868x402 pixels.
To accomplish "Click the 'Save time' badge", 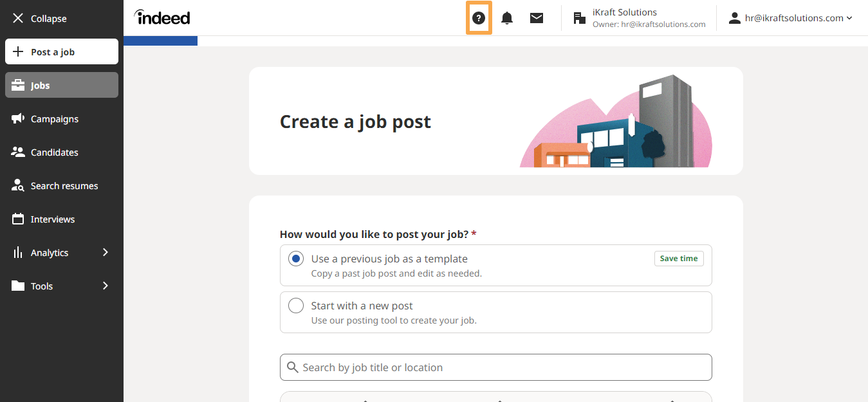I will coord(679,259).
